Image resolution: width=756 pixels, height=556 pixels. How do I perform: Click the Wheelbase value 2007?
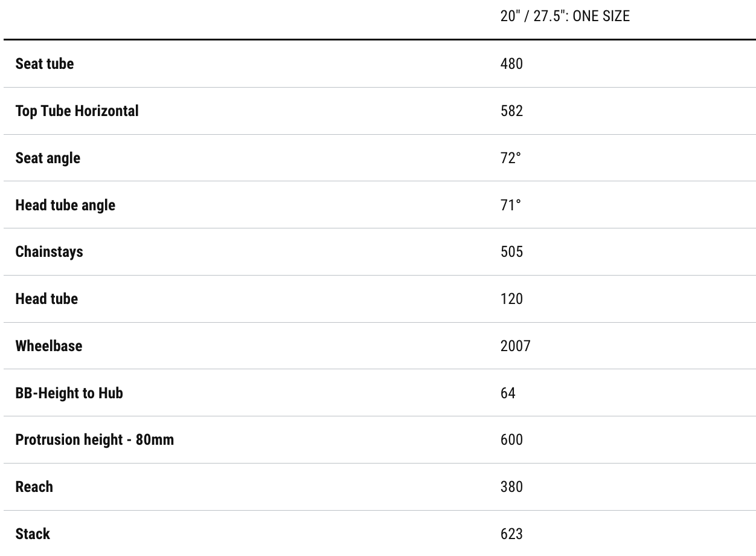coord(515,346)
